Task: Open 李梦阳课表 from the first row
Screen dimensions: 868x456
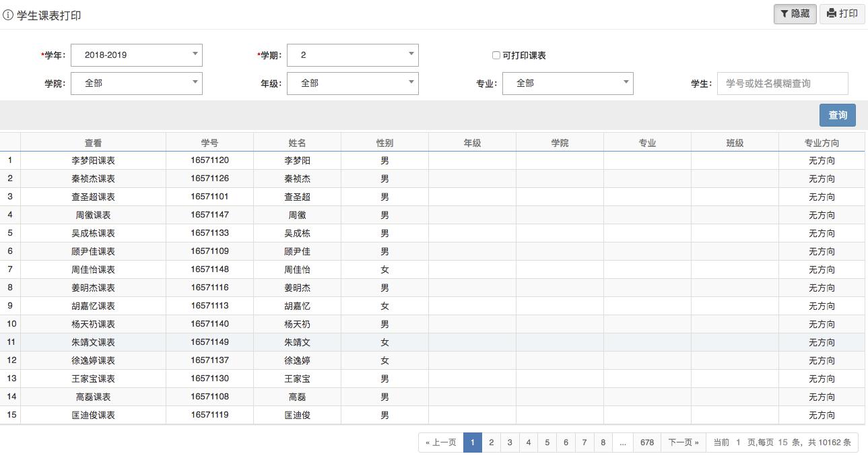Action: tap(94, 160)
